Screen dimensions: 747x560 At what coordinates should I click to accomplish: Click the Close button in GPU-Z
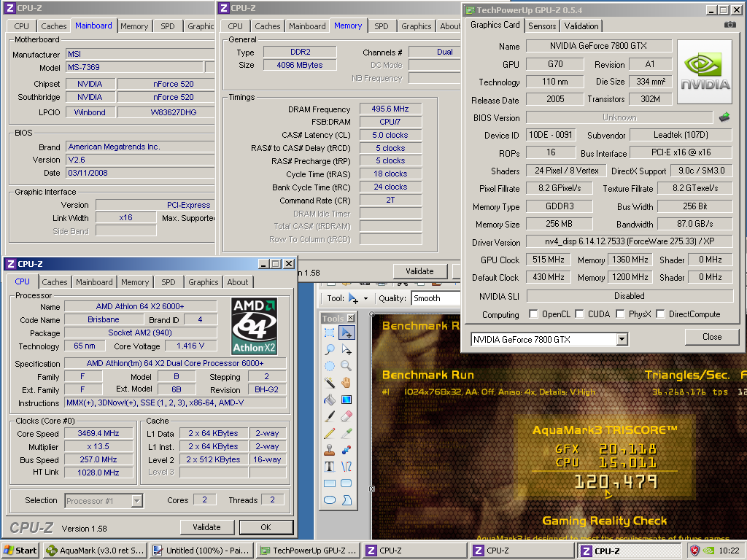[712, 337]
